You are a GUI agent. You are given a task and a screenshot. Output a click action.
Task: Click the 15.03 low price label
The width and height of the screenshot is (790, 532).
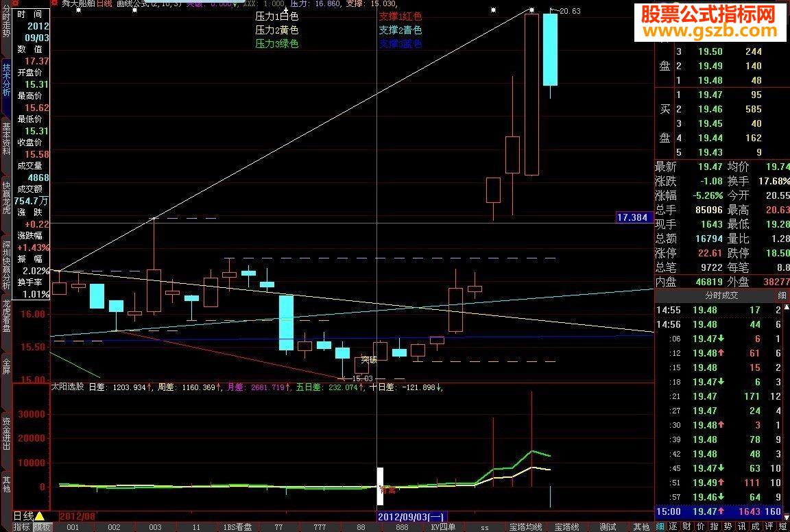tap(362, 378)
